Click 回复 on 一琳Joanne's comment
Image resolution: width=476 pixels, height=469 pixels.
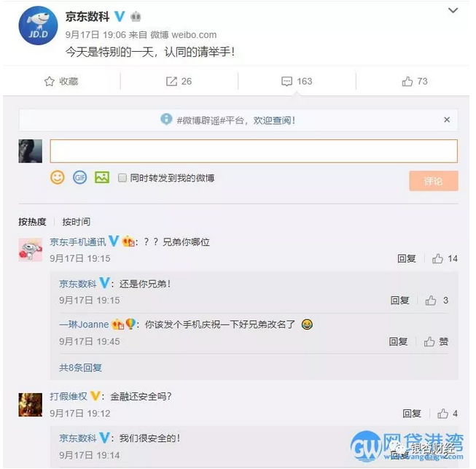398,342
